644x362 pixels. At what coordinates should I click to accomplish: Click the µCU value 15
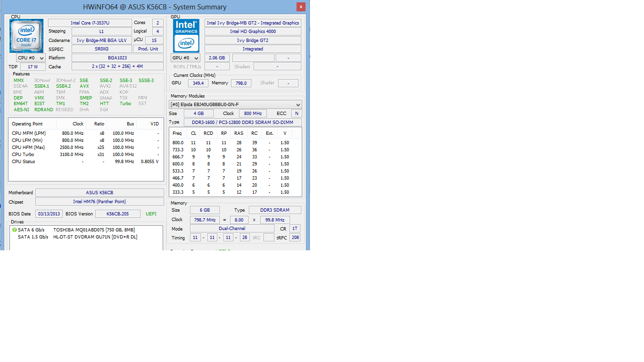click(x=154, y=41)
